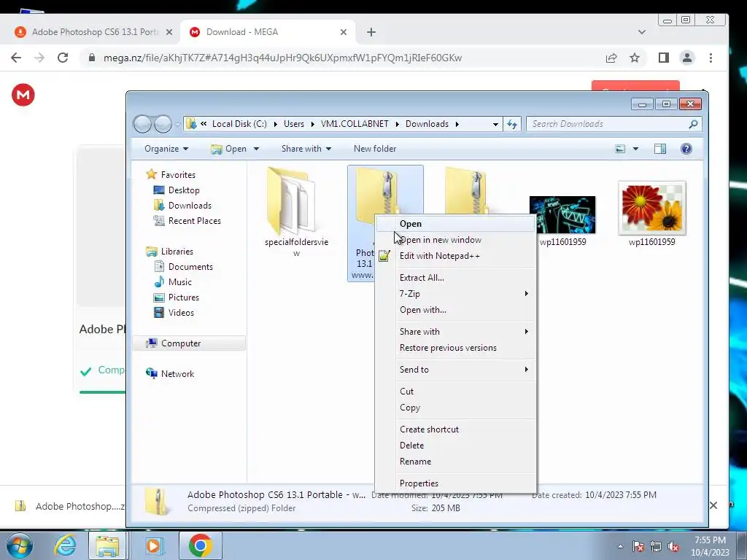Select the flowers wp11601959 thumbnail
Image resolution: width=747 pixels, height=560 pixels.
pos(651,208)
